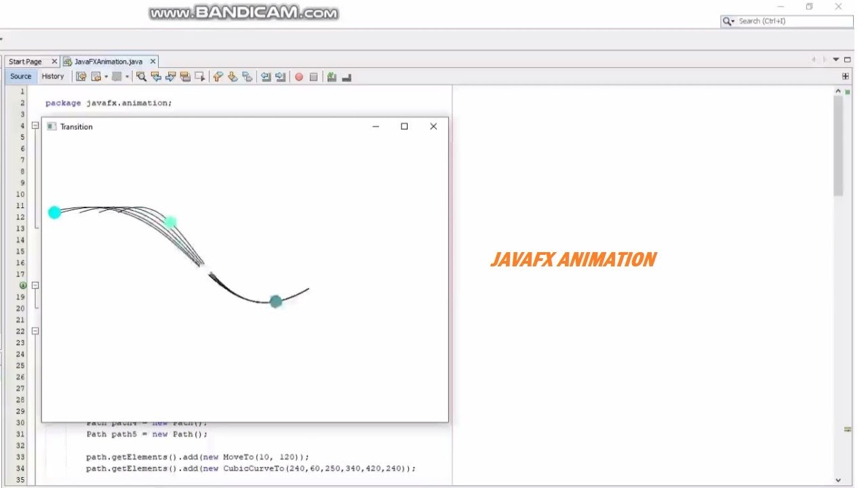Click the scroll documents left arrow
The height and width of the screenshot is (488, 868).
pos(813,60)
